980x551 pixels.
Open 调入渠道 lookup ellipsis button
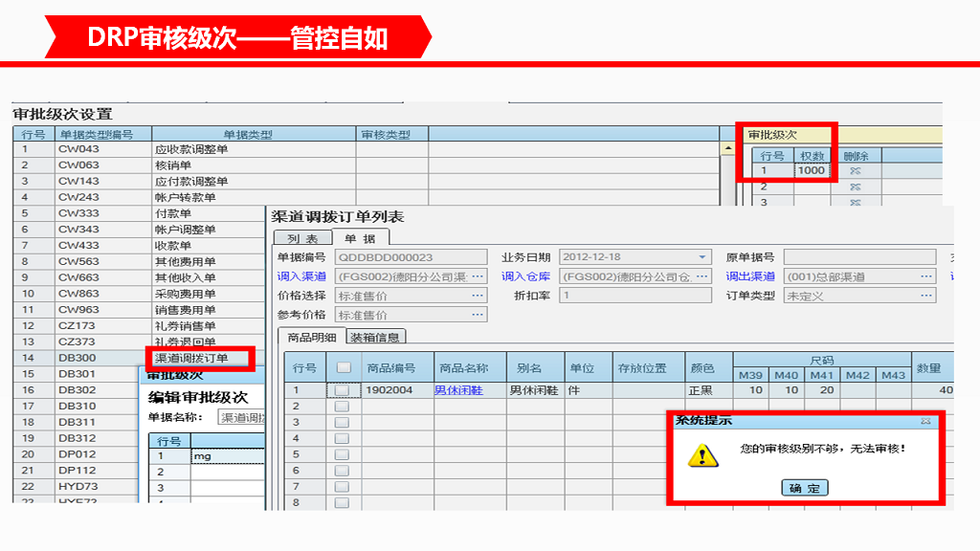coord(478,276)
